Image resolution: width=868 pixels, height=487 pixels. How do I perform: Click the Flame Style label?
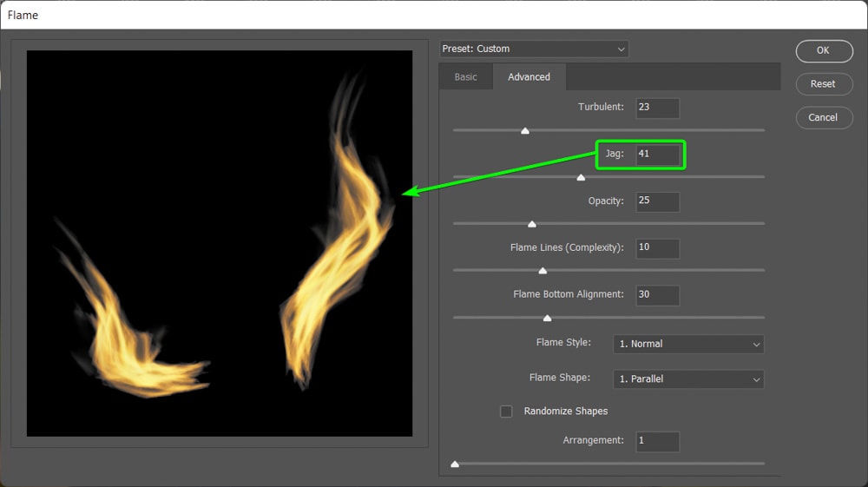click(563, 343)
